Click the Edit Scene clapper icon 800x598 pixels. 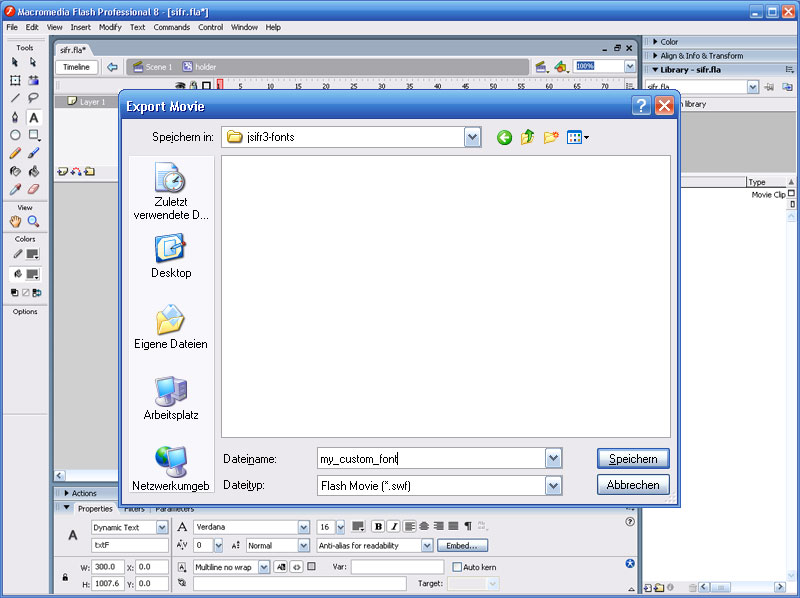541,67
